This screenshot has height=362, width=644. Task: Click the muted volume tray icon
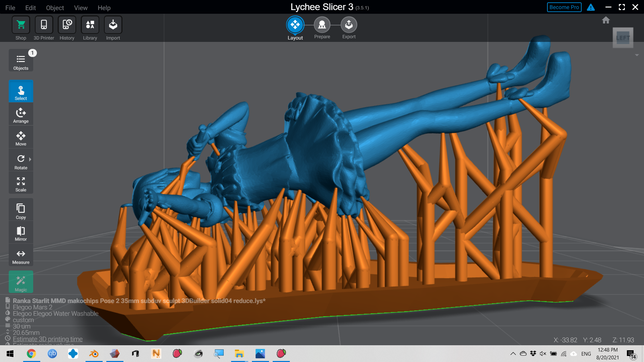point(543,354)
